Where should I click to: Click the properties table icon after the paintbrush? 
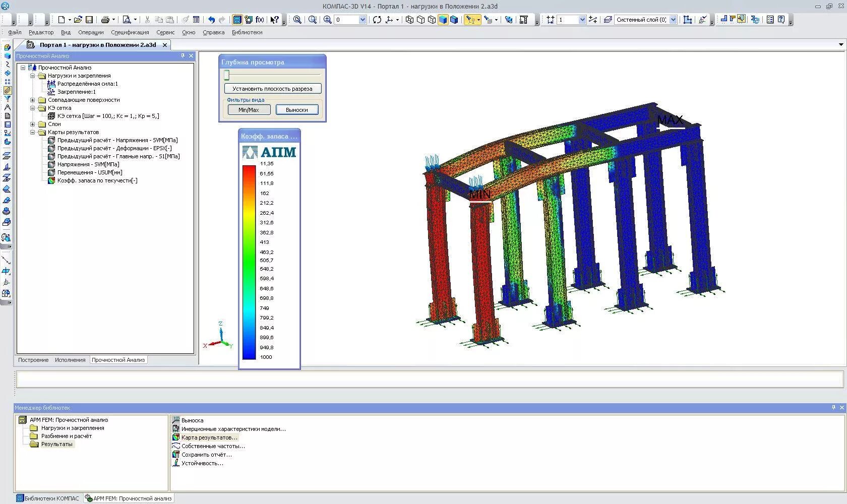196,20
